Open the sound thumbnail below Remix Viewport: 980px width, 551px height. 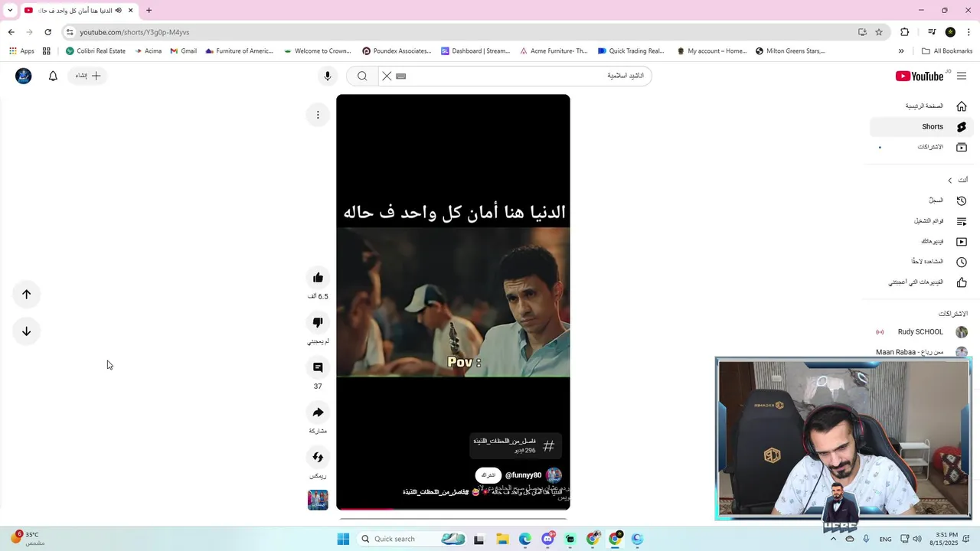tap(318, 500)
